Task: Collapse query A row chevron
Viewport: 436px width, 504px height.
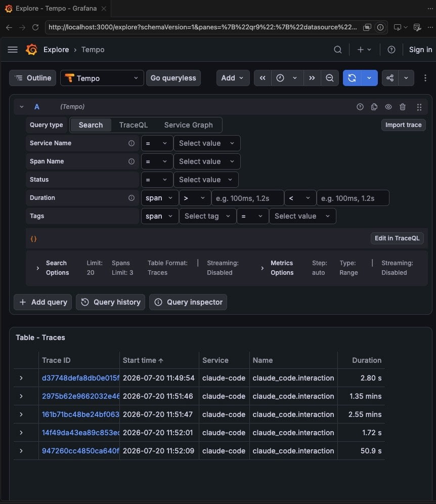Action: click(x=22, y=107)
